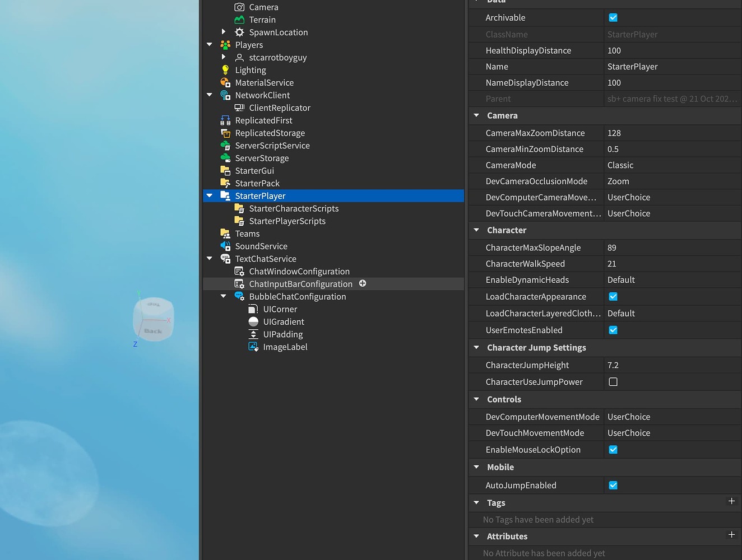This screenshot has width=742, height=560.
Task: Select the Camera icon in Explorer
Action: (x=239, y=7)
